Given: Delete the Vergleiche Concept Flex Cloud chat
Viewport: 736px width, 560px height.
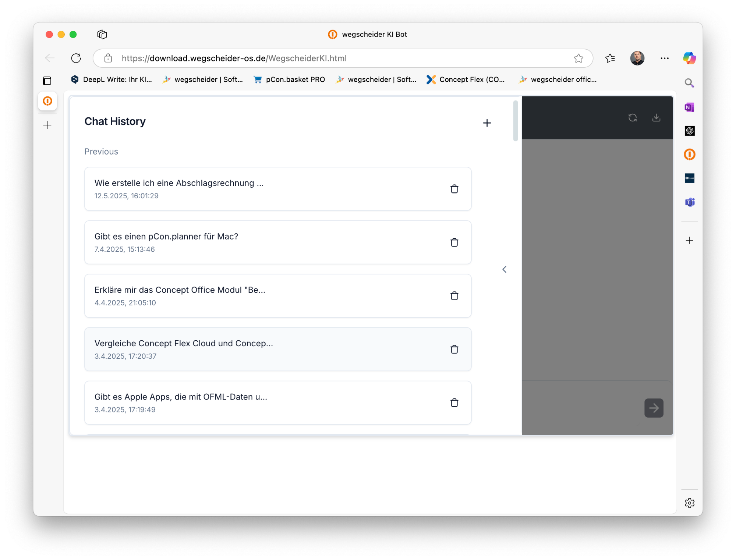Looking at the screenshot, I should pyautogui.click(x=454, y=349).
